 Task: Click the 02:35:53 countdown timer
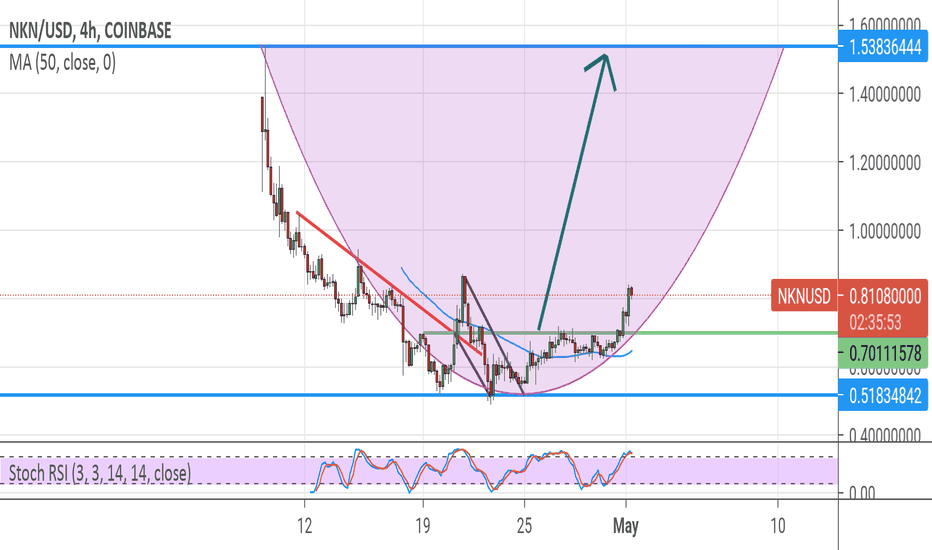[x=875, y=323]
